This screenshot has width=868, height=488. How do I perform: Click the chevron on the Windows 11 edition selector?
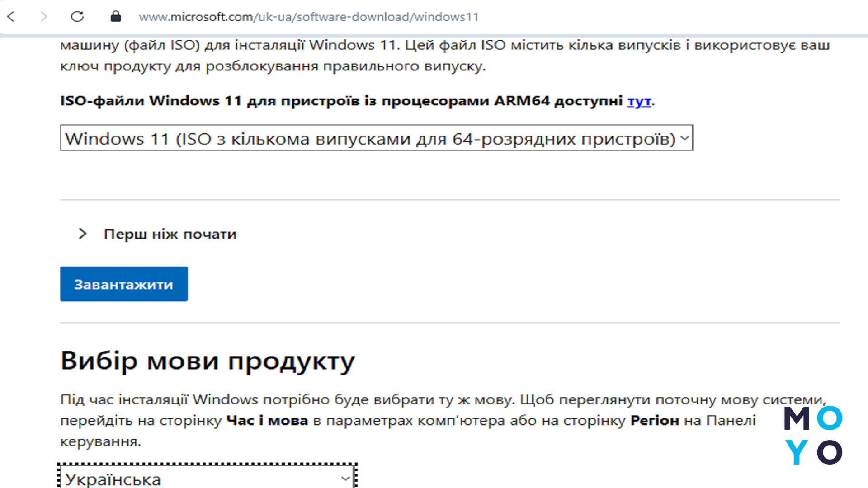684,138
